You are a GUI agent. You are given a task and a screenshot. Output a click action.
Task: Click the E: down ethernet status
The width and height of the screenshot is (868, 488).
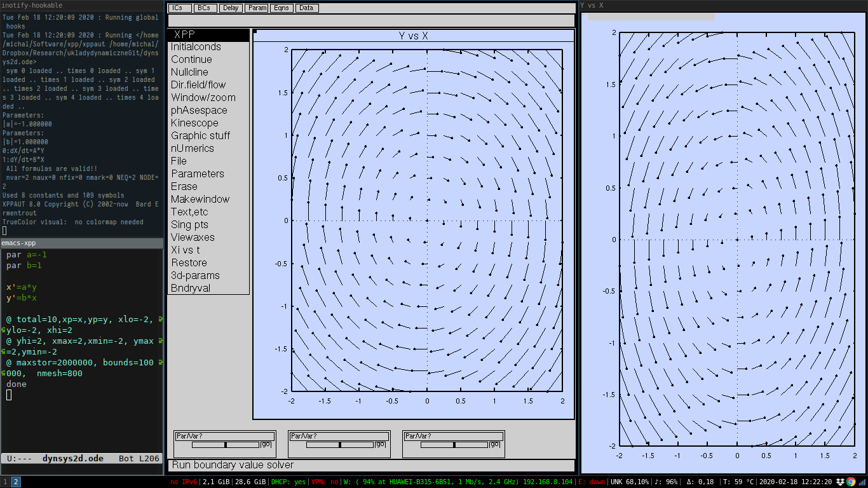[590, 482]
